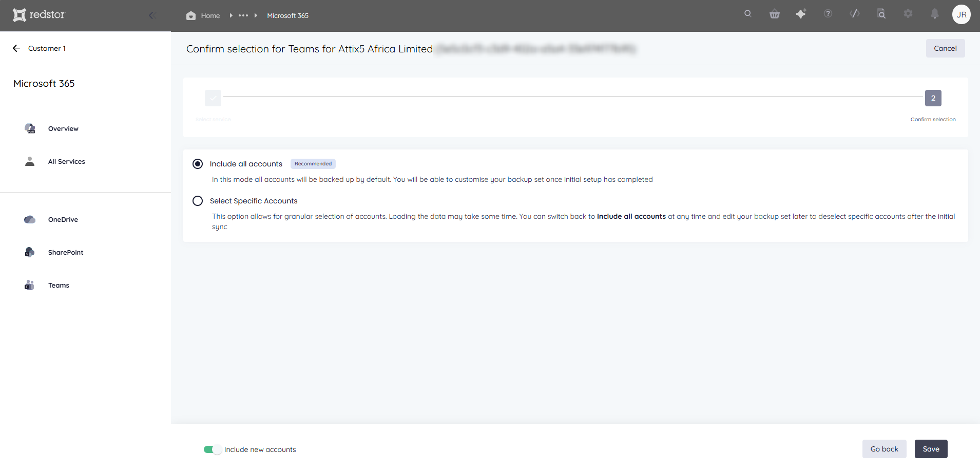This screenshot has height=471, width=980.
Task: Open the help question mark icon
Action: click(828, 14)
